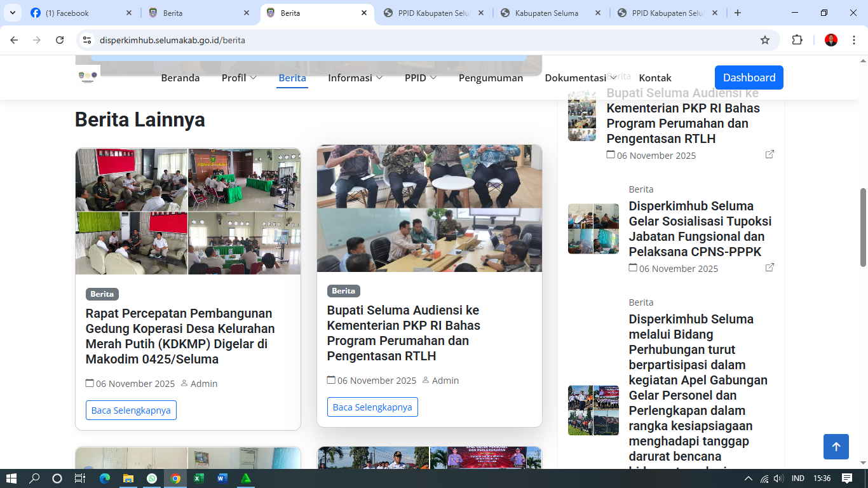Click the site logo in the navbar

coord(88,76)
